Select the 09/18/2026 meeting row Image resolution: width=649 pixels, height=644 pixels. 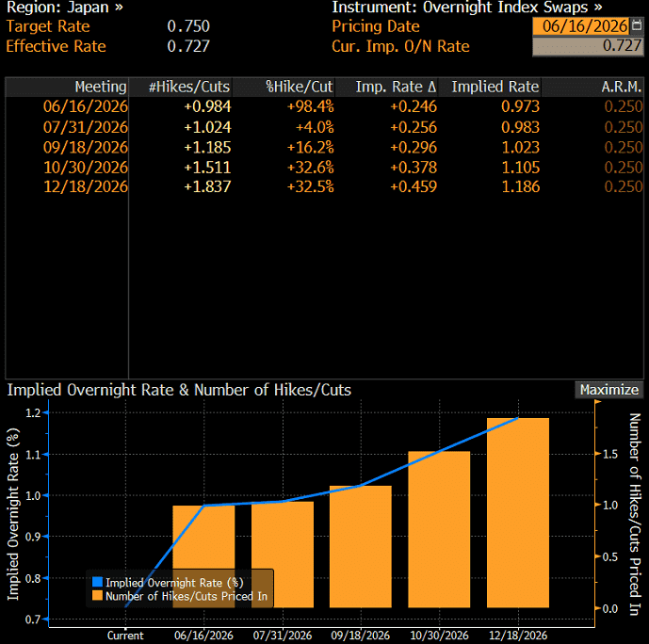click(324, 147)
